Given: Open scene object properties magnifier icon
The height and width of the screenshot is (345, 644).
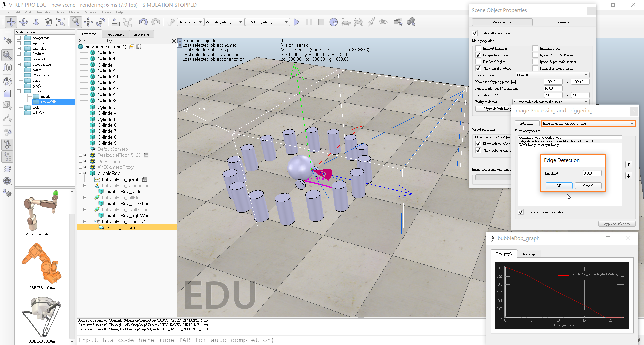Looking at the screenshot, I should tap(7, 55).
